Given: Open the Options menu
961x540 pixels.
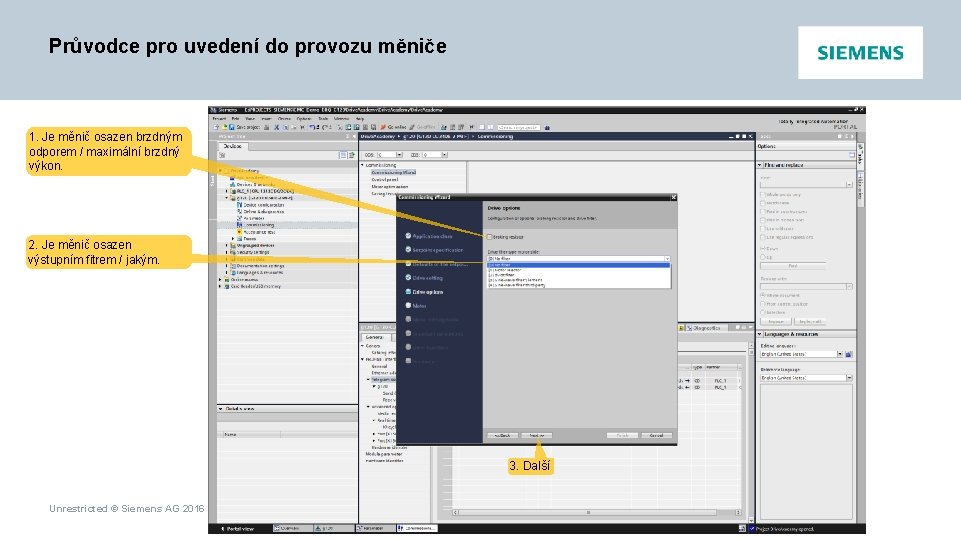Looking at the screenshot, I should pyautogui.click(x=304, y=119).
